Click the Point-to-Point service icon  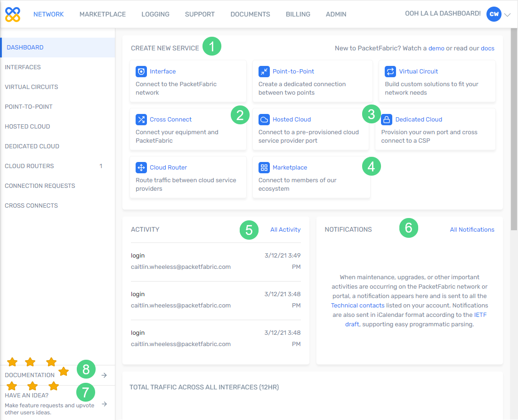[x=264, y=71]
